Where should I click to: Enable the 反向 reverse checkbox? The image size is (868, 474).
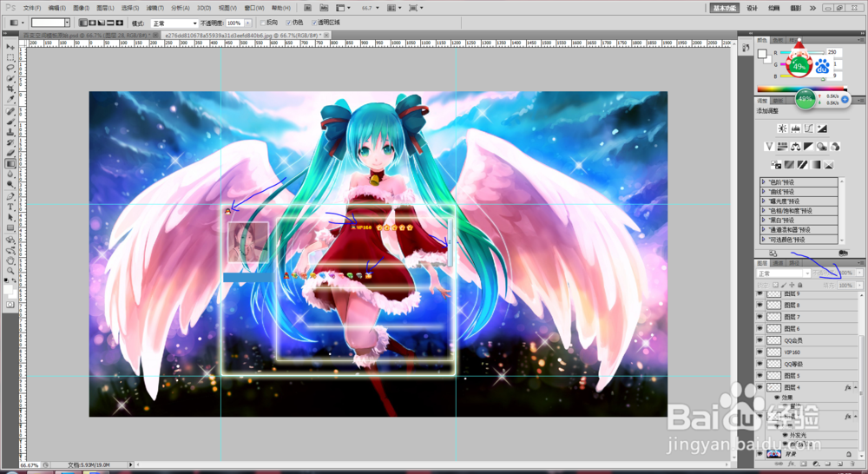tap(264, 23)
